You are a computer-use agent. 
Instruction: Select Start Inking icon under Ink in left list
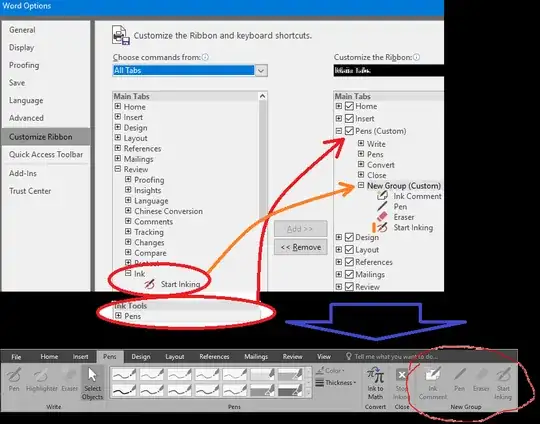[x=149, y=284]
